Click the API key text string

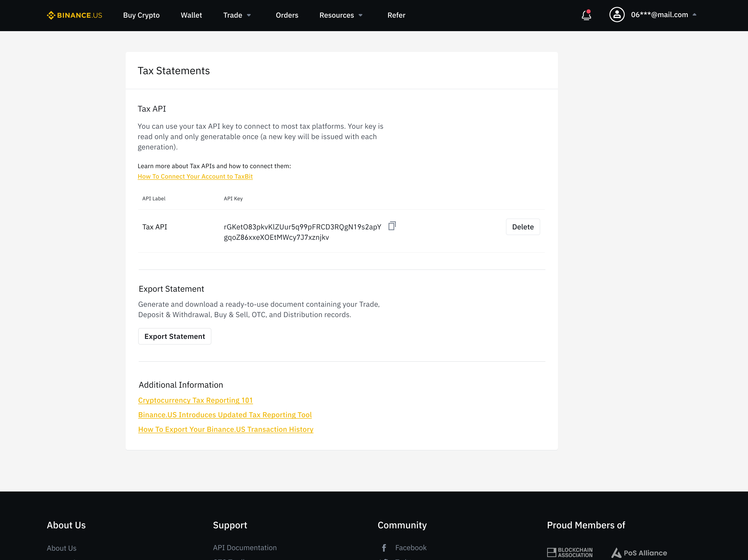(x=302, y=232)
